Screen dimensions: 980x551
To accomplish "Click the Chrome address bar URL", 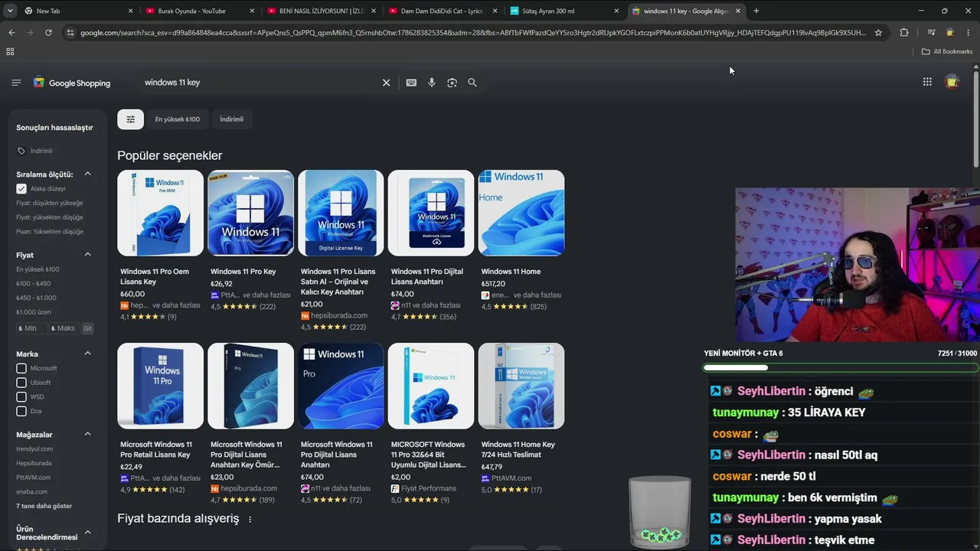I will click(x=473, y=32).
